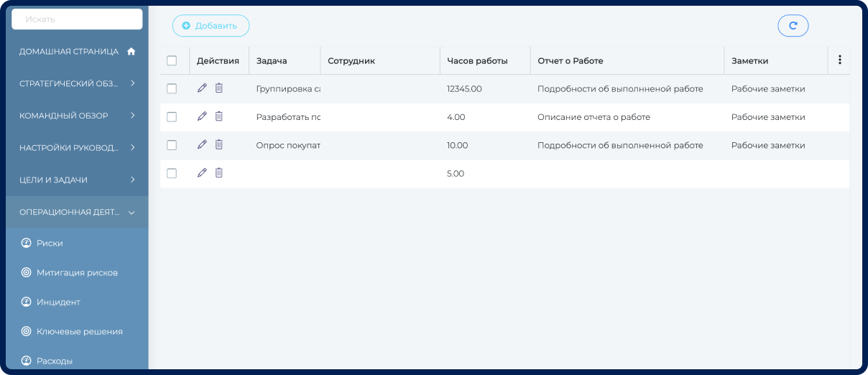Check the Разработать row checkbox
Image resolution: width=868 pixels, height=375 pixels.
click(172, 116)
